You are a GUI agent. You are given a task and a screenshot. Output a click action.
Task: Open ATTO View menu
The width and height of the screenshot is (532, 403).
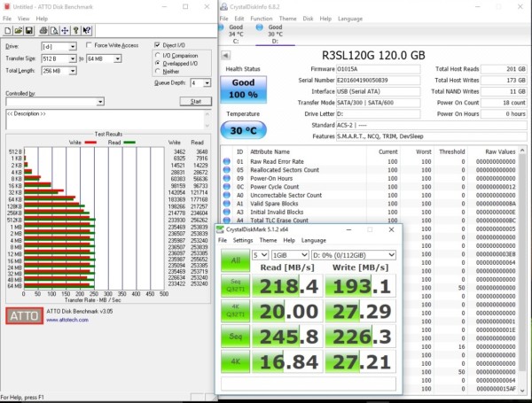(23, 19)
